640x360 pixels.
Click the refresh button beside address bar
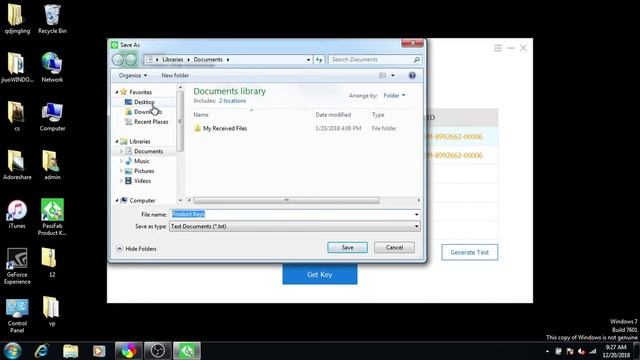(x=319, y=60)
